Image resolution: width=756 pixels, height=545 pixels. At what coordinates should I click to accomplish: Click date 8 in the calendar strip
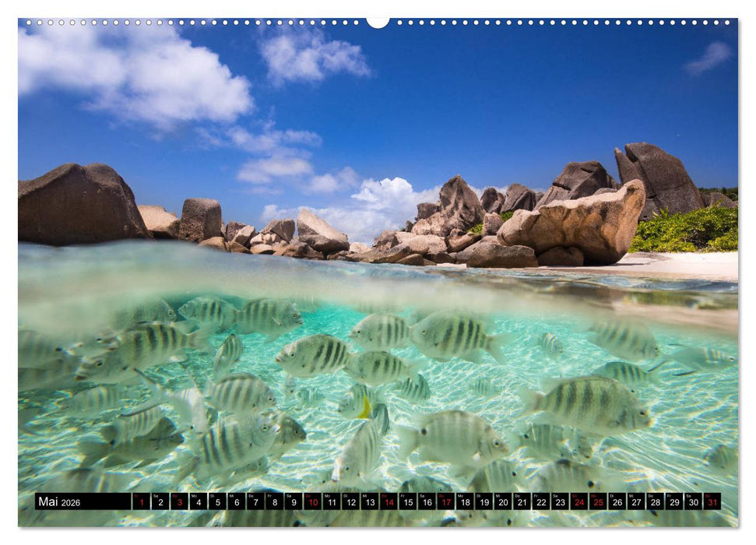[x=273, y=503]
